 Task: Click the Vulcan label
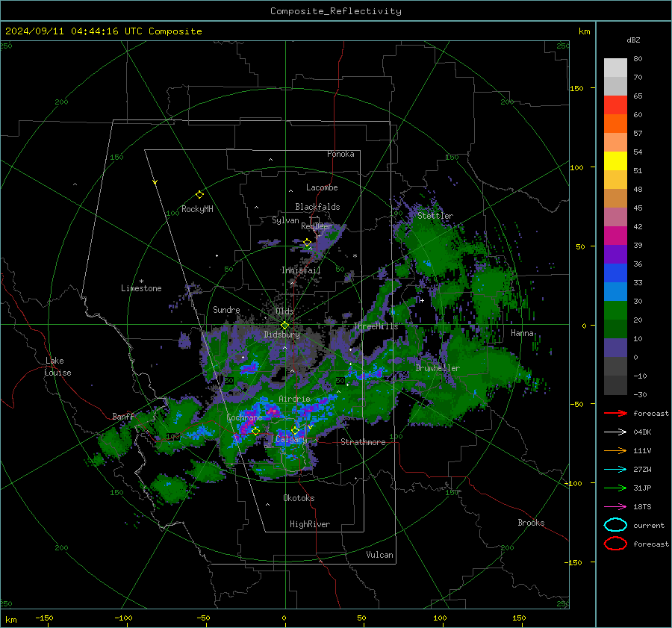(x=379, y=555)
